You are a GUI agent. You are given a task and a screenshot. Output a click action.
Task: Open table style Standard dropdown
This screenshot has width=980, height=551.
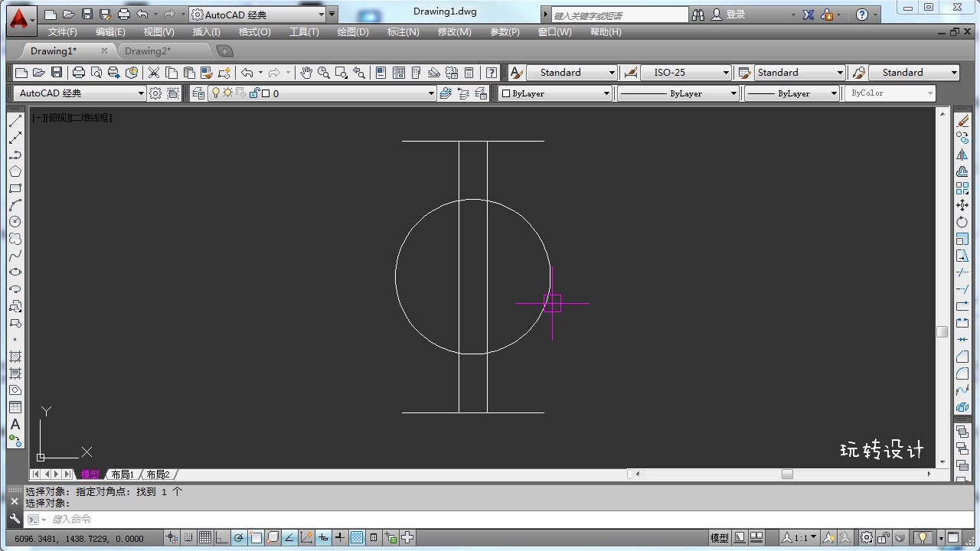(799, 73)
